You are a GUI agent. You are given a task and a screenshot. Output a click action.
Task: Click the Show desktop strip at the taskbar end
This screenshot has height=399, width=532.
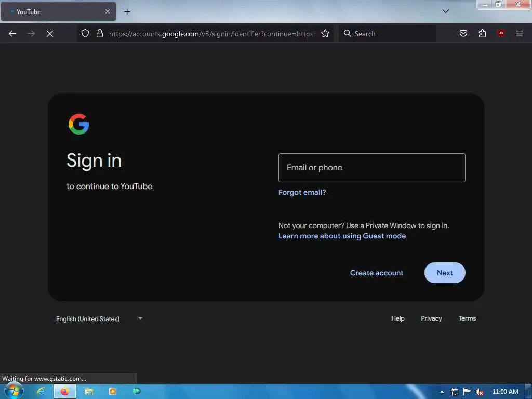tap(528, 392)
